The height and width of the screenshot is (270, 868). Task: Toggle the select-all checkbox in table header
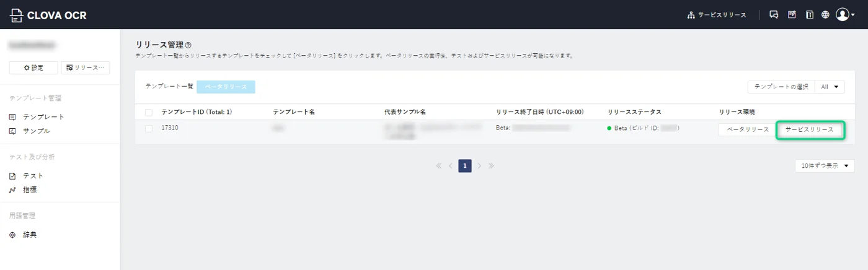[x=149, y=112]
